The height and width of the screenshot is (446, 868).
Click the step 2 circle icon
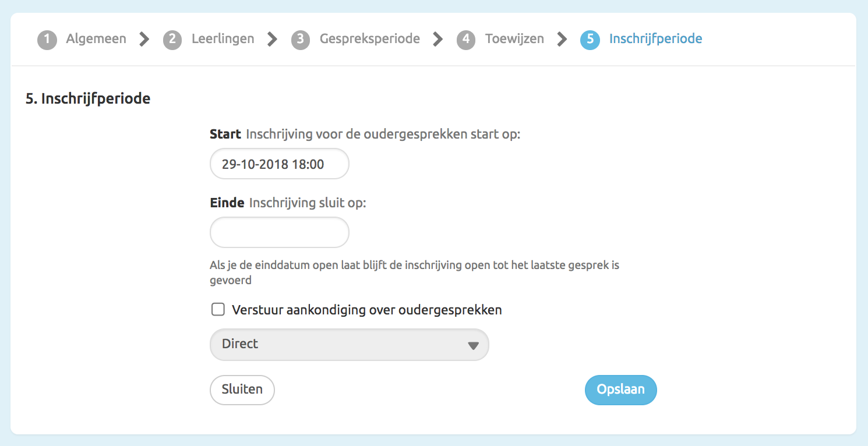pyautogui.click(x=172, y=39)
